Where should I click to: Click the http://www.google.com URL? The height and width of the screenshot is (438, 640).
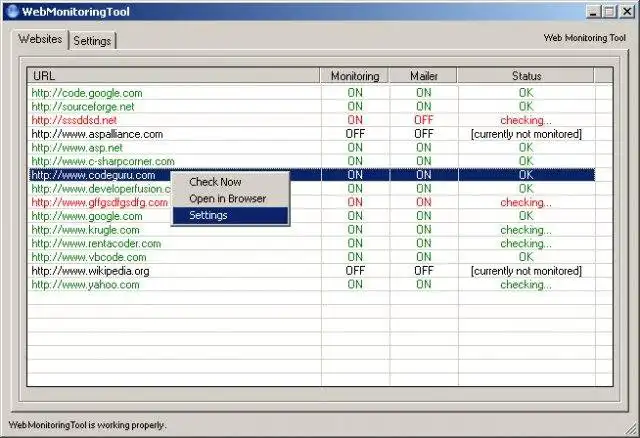pyautogui.click(x=87, y=216)
